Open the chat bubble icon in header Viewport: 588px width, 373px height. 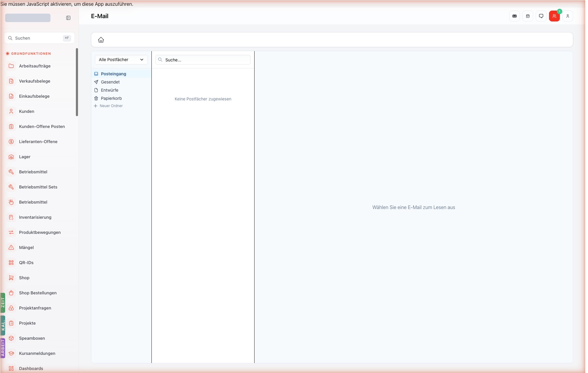(541, 16)
